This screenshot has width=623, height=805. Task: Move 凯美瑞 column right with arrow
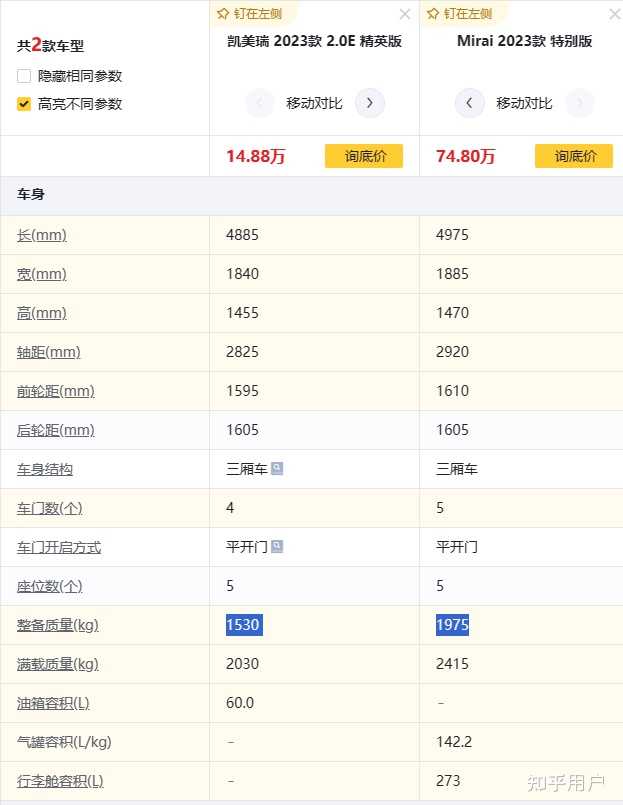point(370,103)
